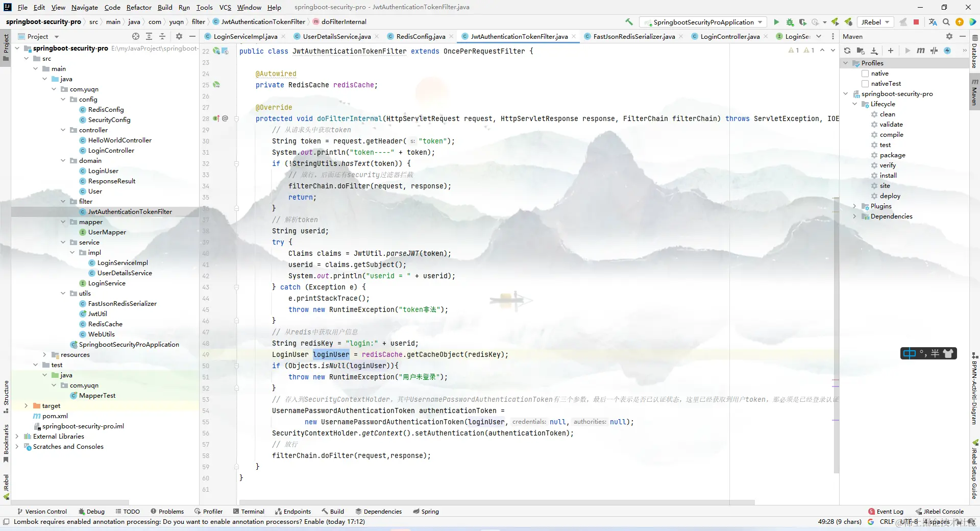Close the FastJsonRedisSerializer.java tab
Viewport: 980px width, 531px height.
(x=681, y=36)
